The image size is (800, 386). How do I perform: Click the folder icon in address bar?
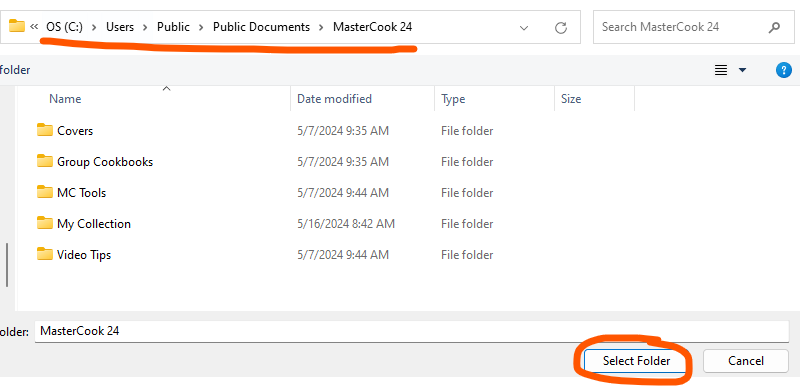(x=17, y=25)
